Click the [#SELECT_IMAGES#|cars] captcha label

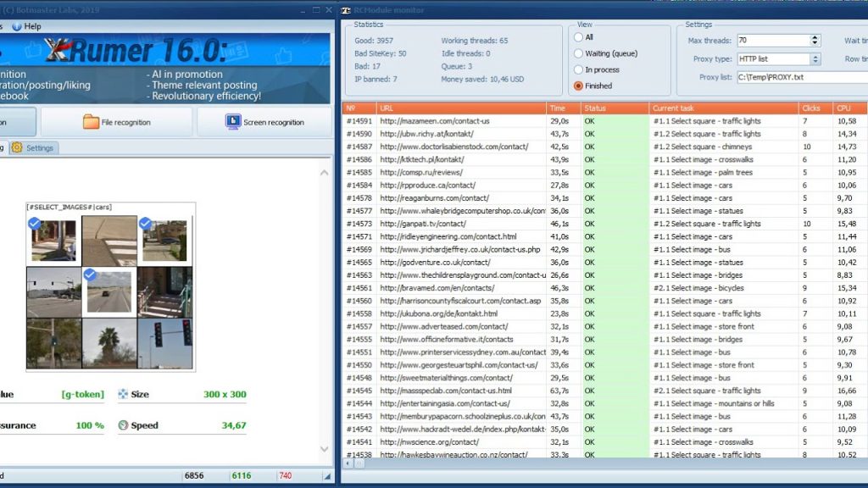(x=70, y=207)
